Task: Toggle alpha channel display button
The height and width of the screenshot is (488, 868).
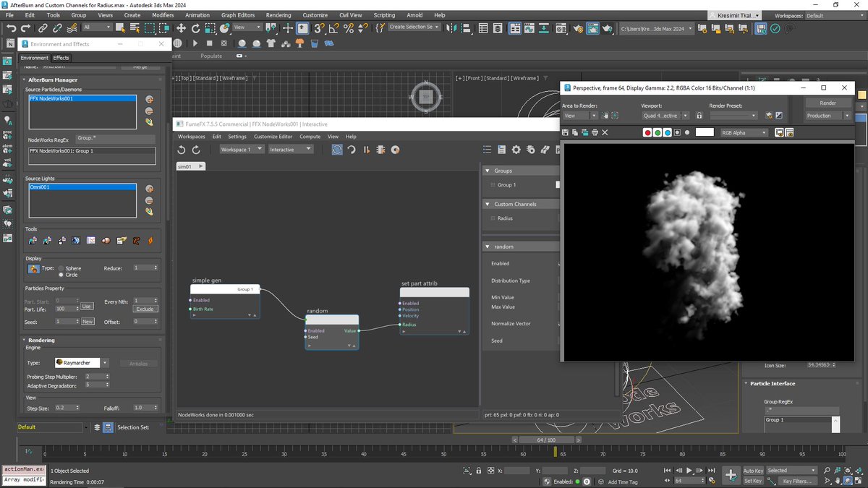Action: 677,132
